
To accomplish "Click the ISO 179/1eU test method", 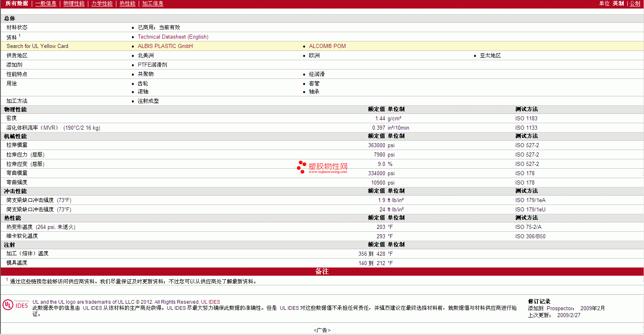I will 530,209.
